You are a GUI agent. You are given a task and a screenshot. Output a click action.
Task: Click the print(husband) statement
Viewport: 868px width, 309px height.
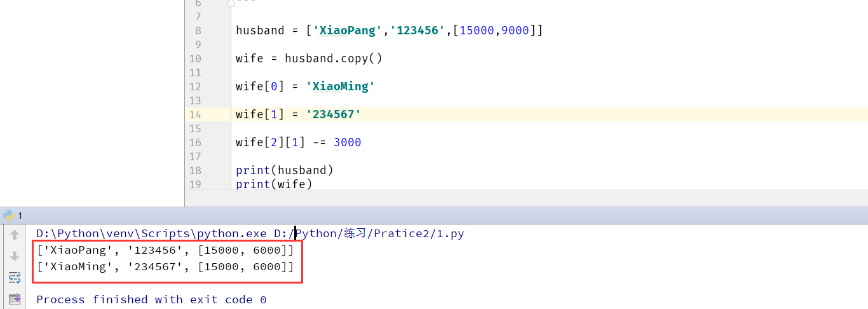[285, 170]
